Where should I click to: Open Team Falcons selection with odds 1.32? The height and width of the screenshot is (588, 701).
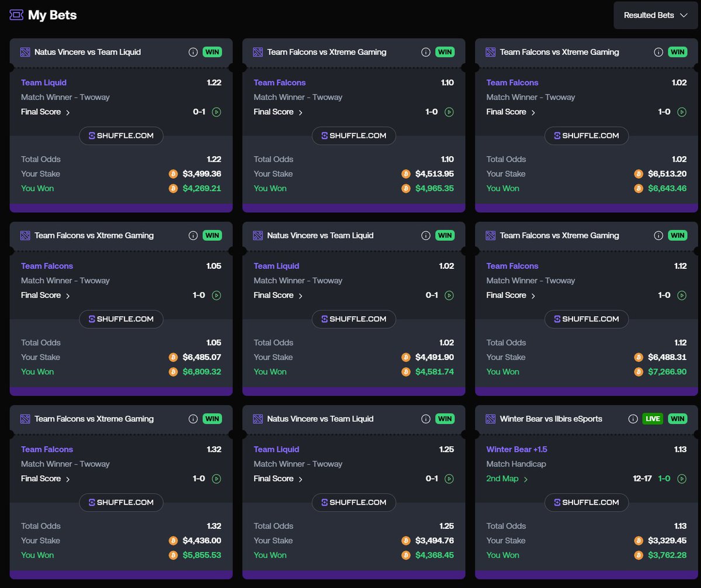(47, 450)
